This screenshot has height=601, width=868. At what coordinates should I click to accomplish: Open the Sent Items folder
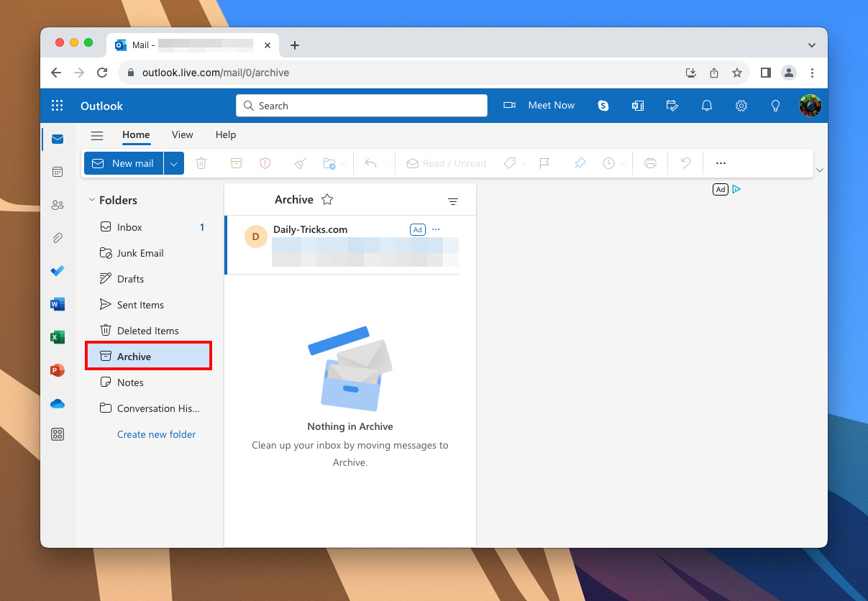click(x=148, y=305)
